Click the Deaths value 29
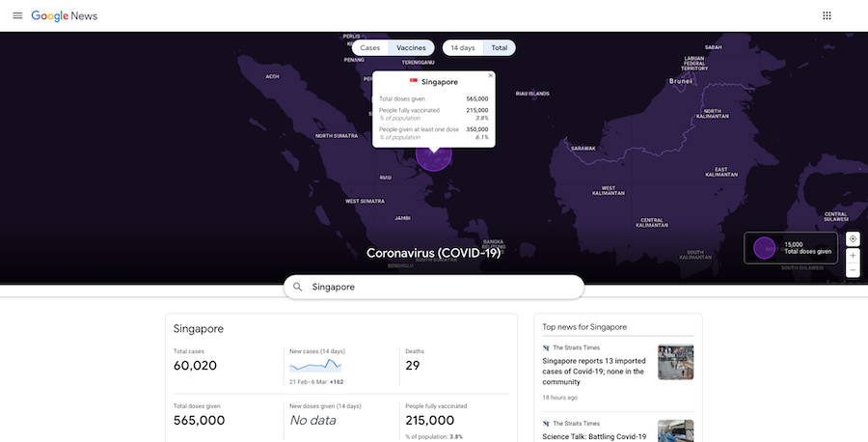 point(413,366)
